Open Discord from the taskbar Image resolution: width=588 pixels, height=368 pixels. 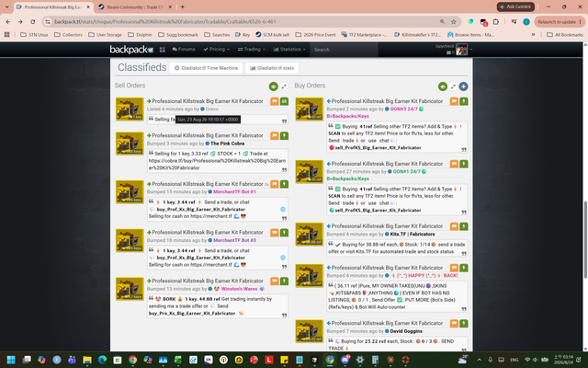point(345,360)
